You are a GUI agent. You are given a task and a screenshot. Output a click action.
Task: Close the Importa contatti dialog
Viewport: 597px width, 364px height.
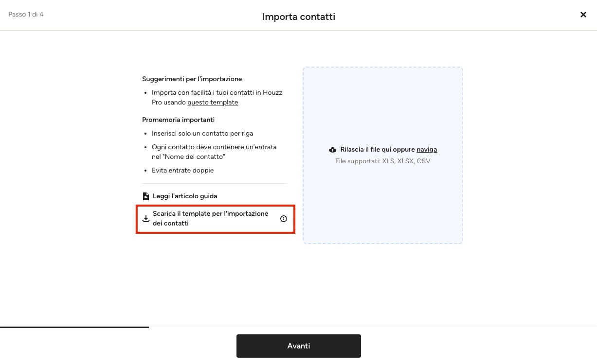[x=583, y=15]
